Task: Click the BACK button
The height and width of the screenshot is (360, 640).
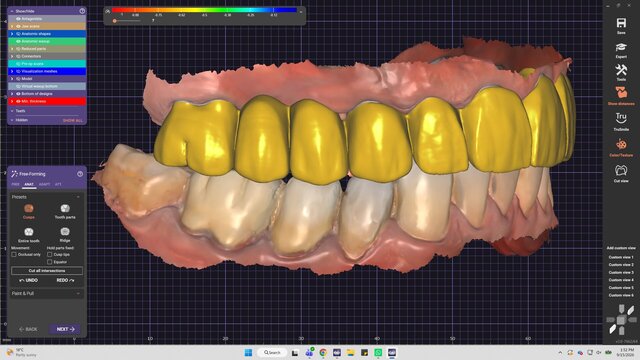Action: [x=28, y=329]
